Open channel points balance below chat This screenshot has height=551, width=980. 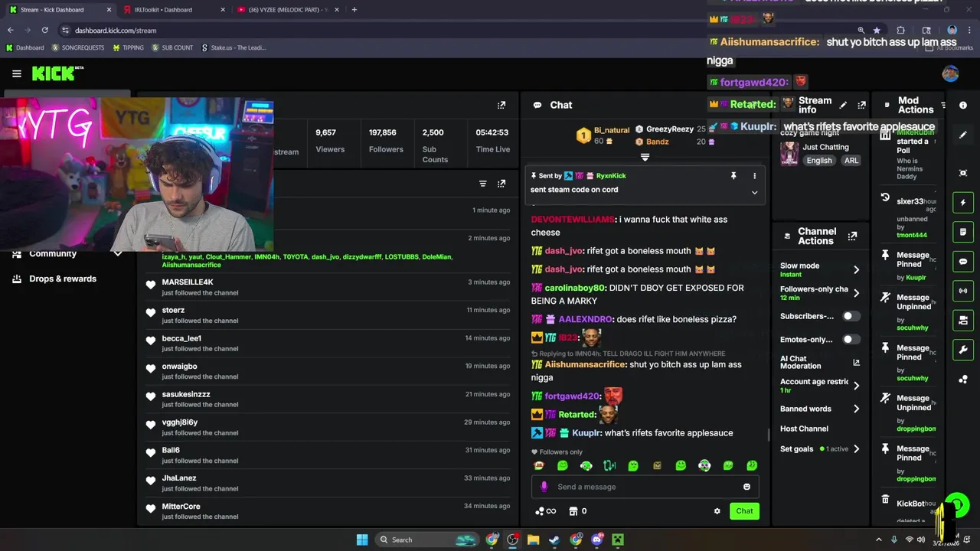tap(545, 511)
